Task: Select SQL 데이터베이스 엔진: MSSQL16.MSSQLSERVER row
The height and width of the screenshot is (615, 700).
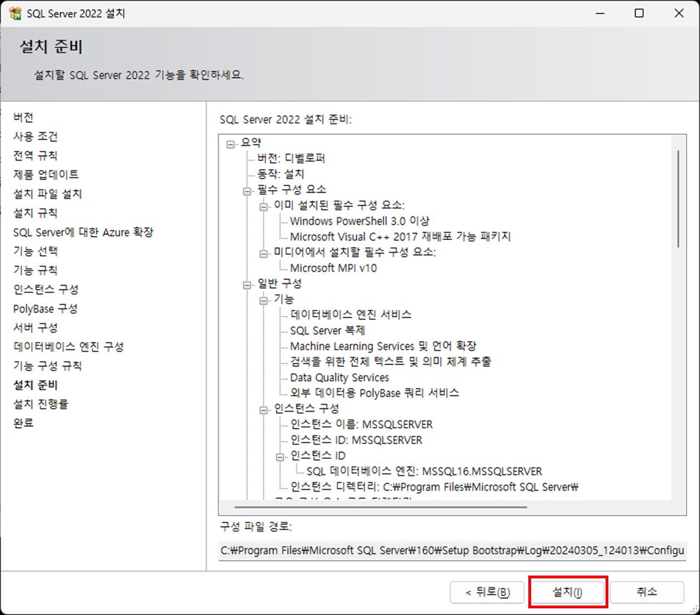Action: pos(424,472)
